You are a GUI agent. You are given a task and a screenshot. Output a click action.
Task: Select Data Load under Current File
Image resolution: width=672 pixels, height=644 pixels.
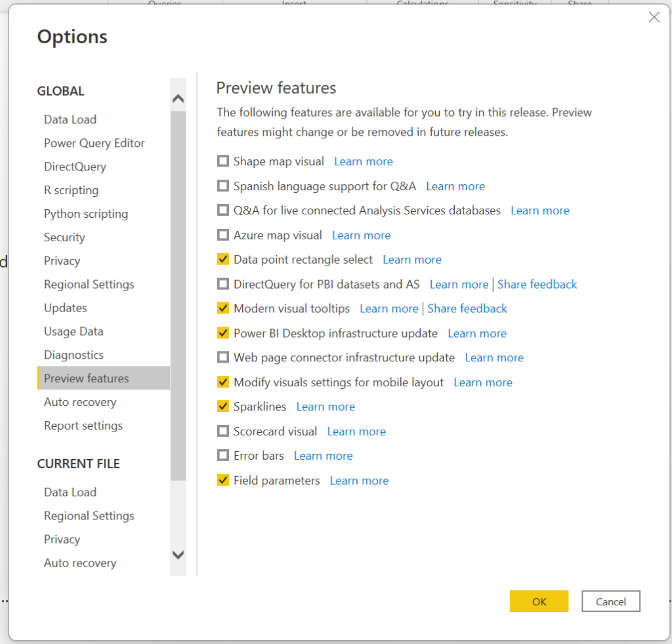70,492
